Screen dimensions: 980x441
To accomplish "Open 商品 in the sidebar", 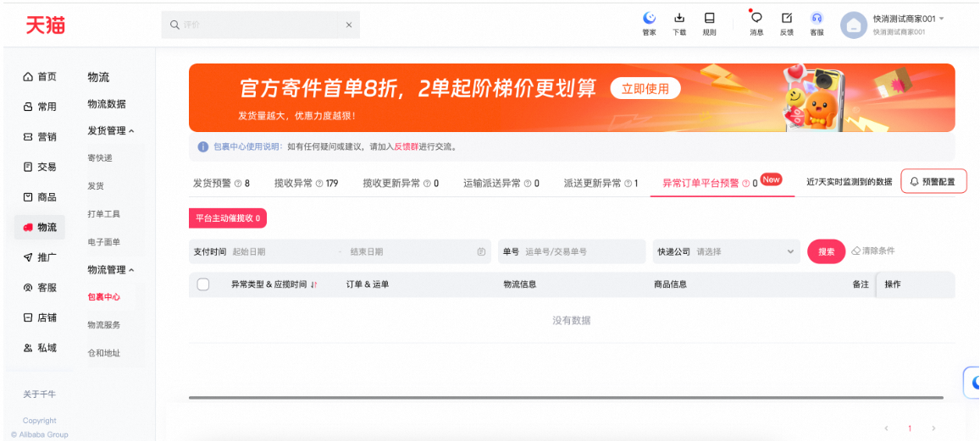I will pyautogui.click(x=41, y=196).
